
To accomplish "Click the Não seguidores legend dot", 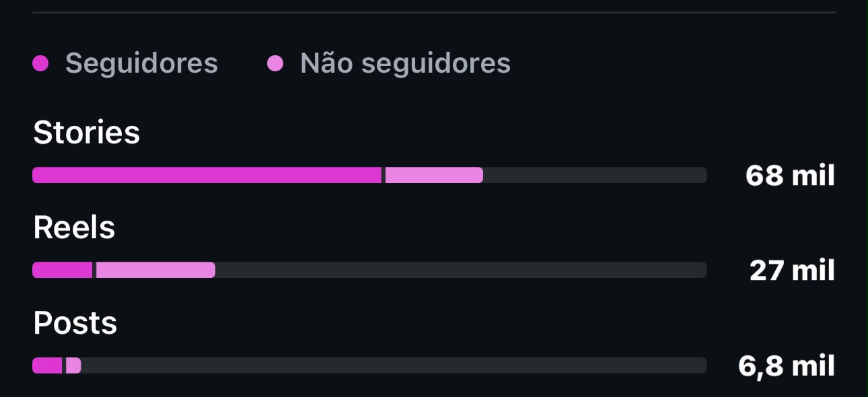I will click(275, 64).
